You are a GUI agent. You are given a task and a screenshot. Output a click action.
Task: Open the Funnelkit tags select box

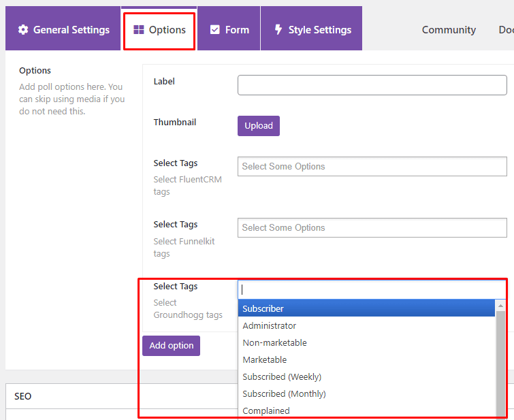(x=372, y=228)
